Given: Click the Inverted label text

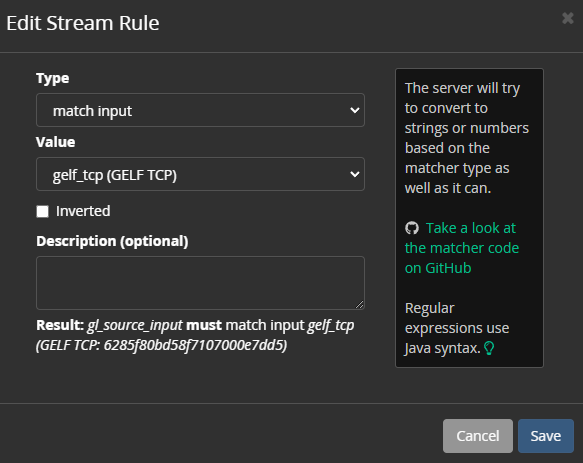Looking at the screenshot, I should [x=83, y=211].
